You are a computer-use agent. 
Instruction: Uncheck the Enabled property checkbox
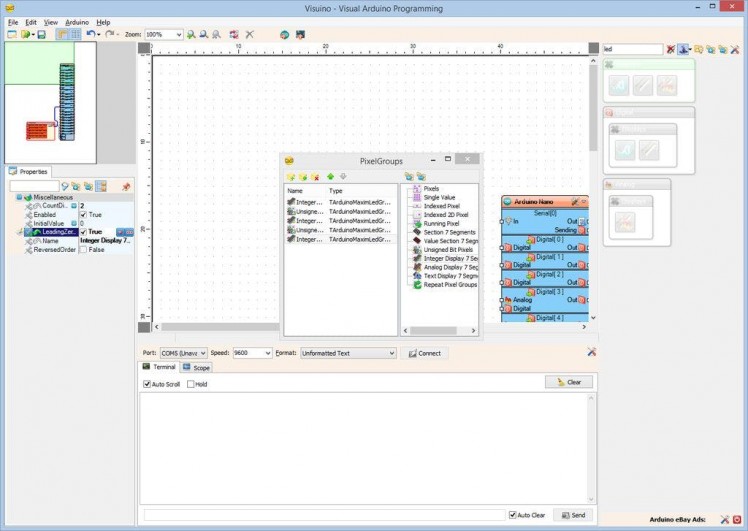pos(83,215)
